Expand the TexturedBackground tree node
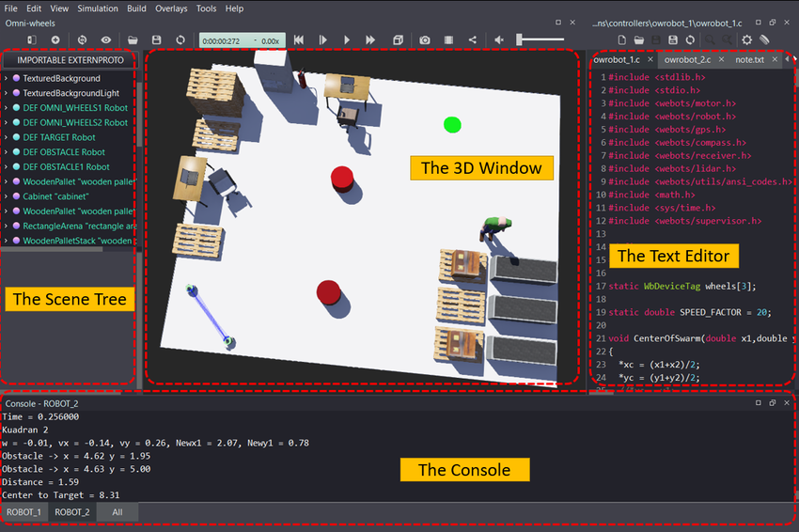Image resolution: width=799 pixels, height=532 pixels. (x=7, y=78)
